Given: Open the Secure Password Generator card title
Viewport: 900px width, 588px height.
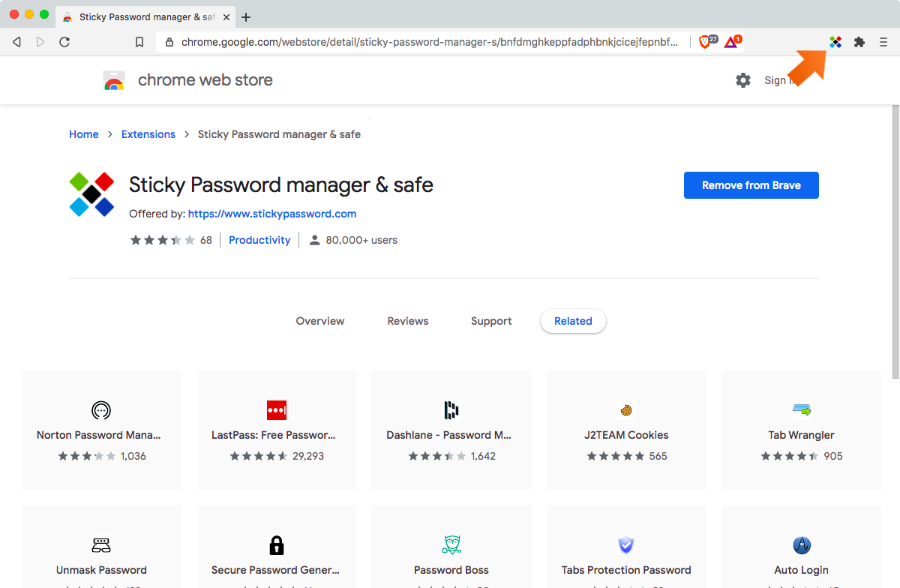Looking at the screenshot, I should pyautogui.click(x=276, y=570).
